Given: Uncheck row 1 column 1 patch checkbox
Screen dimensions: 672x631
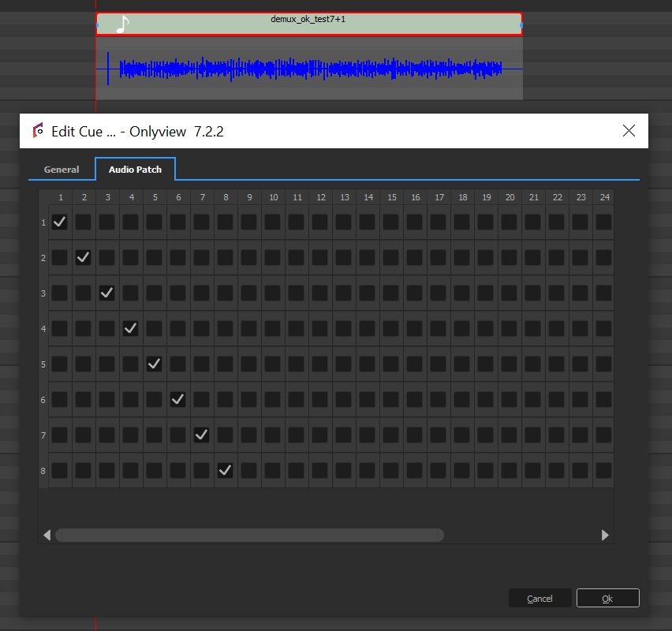Looking at the screenshot, I should tap(60, 222).
